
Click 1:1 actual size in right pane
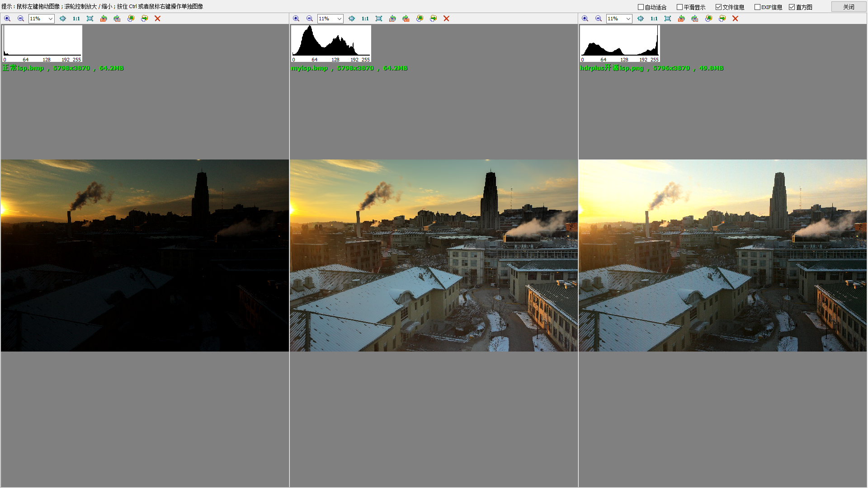pos(654,19)
